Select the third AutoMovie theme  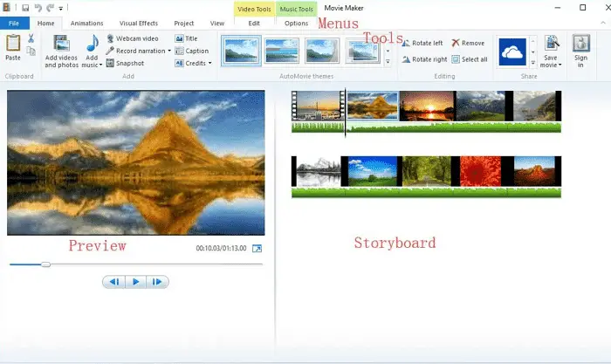[322, 51]
